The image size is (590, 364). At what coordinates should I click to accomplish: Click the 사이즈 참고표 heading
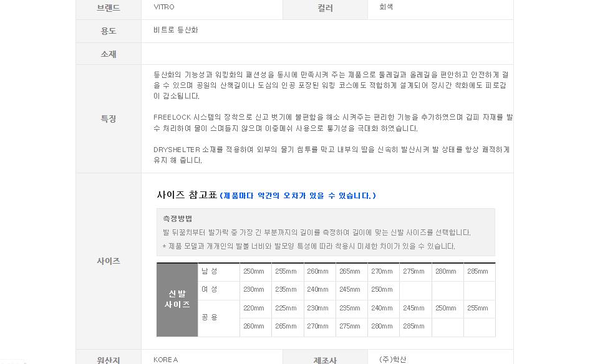[186, 195]
